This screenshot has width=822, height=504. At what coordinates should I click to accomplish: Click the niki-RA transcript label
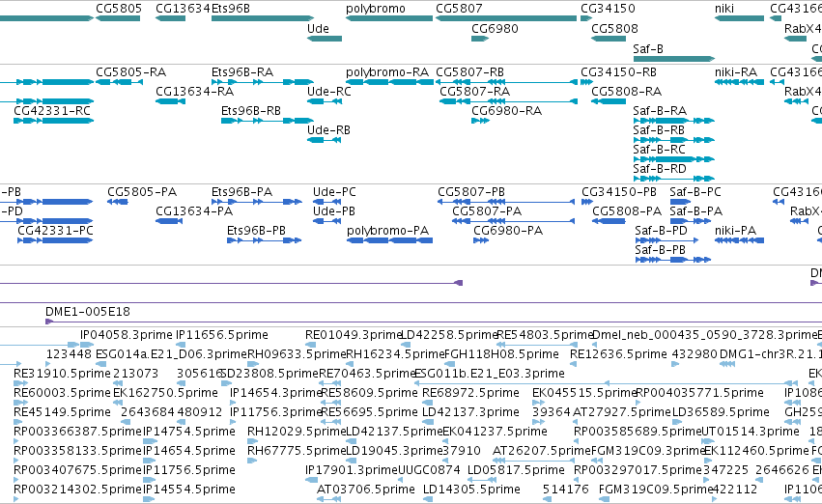pos(735,71)
